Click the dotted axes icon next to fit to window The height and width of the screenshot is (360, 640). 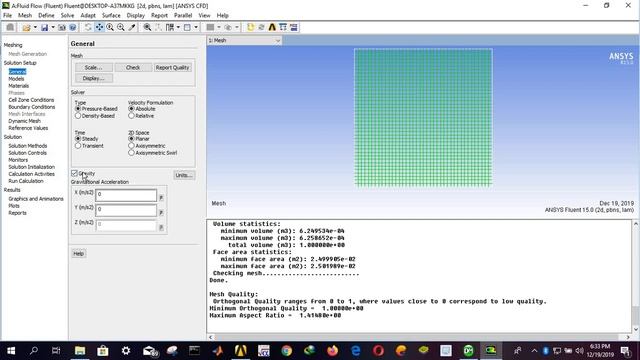coord(158,27)
